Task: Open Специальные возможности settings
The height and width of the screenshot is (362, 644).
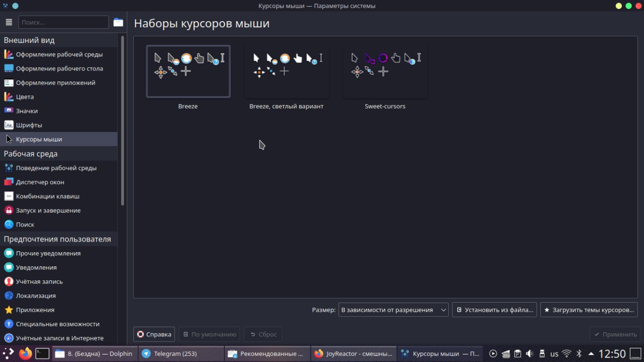Action: pos(59,324)
